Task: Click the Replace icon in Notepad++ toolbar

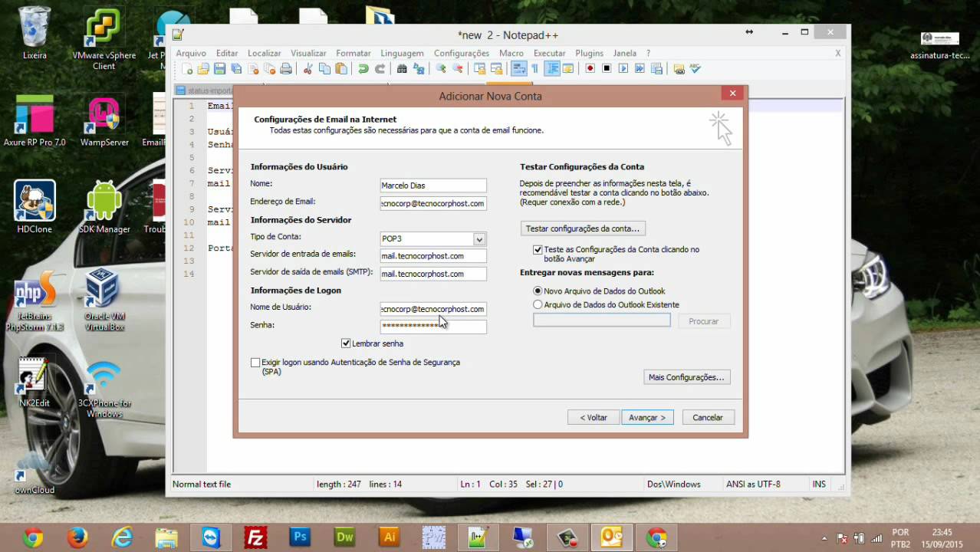Action: (419, 68)
